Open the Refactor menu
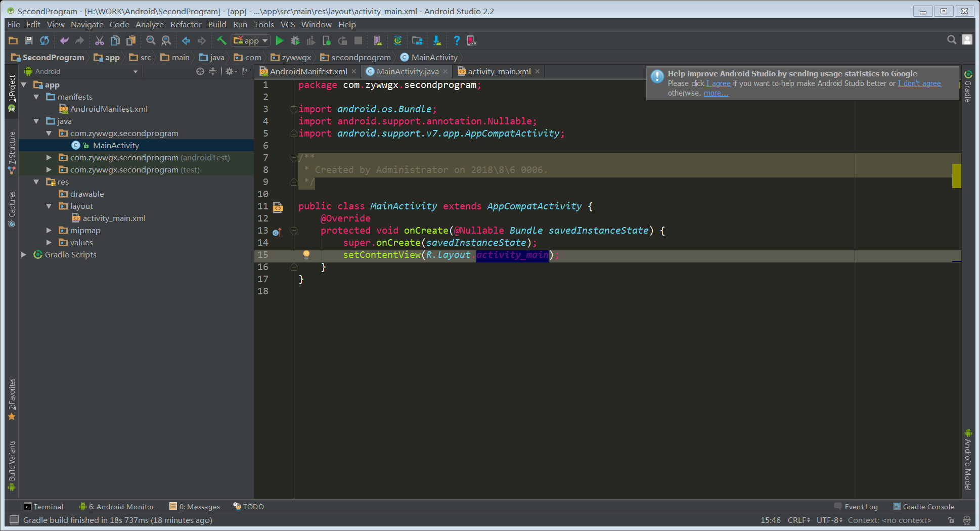This screenshot has height=531, width=980. (186, 24)
